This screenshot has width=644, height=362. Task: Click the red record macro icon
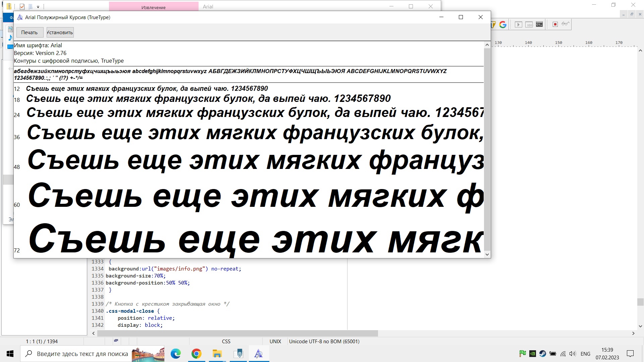(555, 24)
